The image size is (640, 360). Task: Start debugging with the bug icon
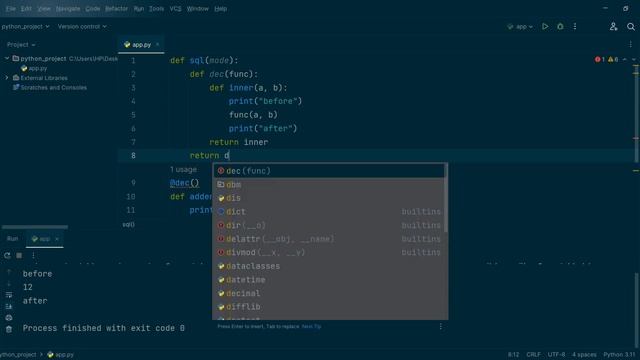(x=560, y=27)
